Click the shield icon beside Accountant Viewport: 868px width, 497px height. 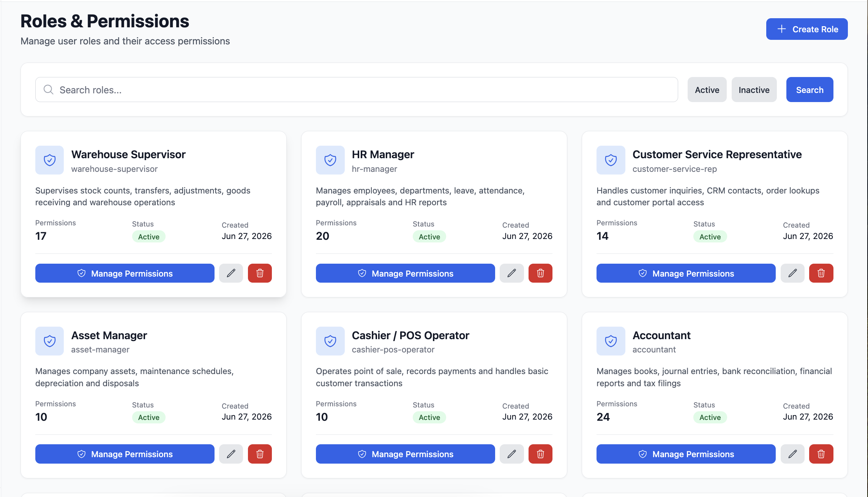611,341
